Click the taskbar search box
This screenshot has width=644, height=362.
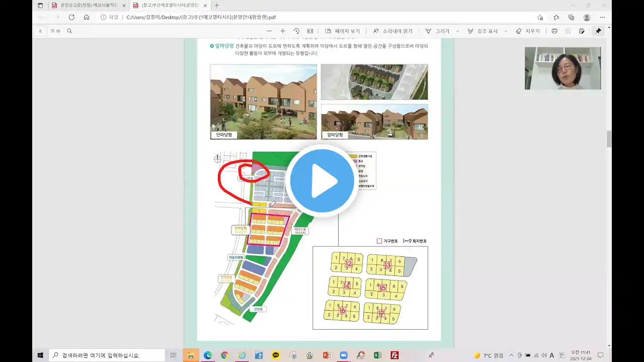[x=106, y=355]
